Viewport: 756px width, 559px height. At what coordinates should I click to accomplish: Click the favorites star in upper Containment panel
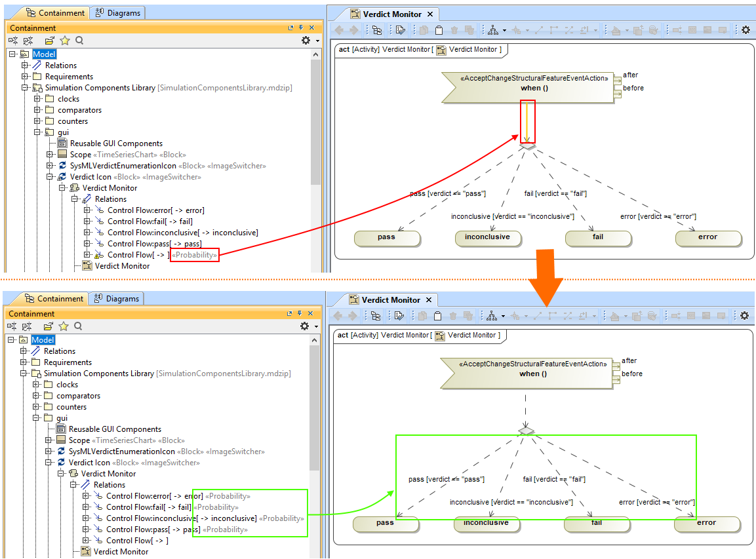[65, 41]
